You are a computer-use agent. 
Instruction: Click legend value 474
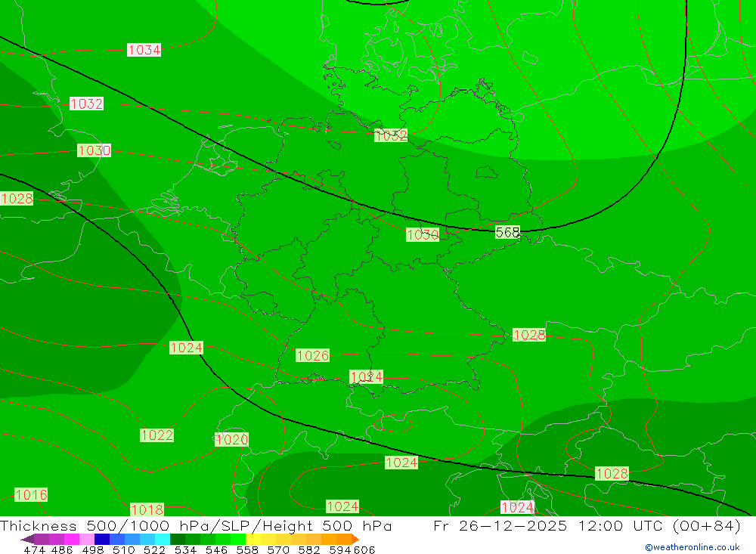(34, 549)
